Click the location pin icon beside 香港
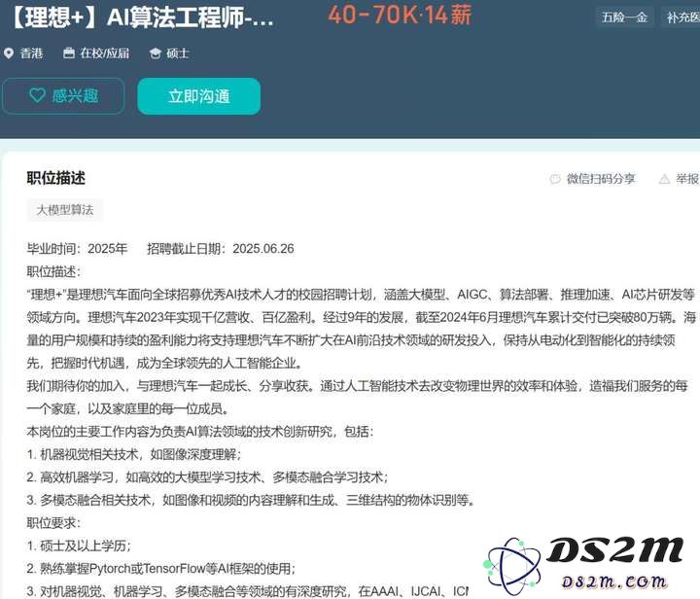 pyautogui.click(x=9, y=53)
